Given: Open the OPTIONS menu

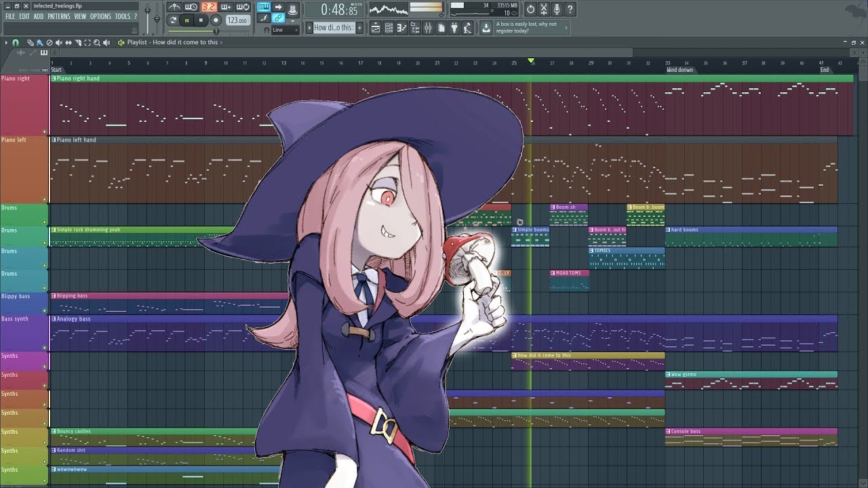Looking at the screenshot, I should tap(100, 16).
